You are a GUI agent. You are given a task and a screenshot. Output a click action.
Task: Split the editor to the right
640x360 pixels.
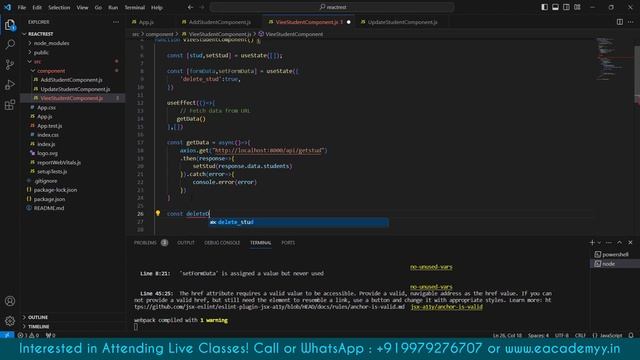pos(620,22)
